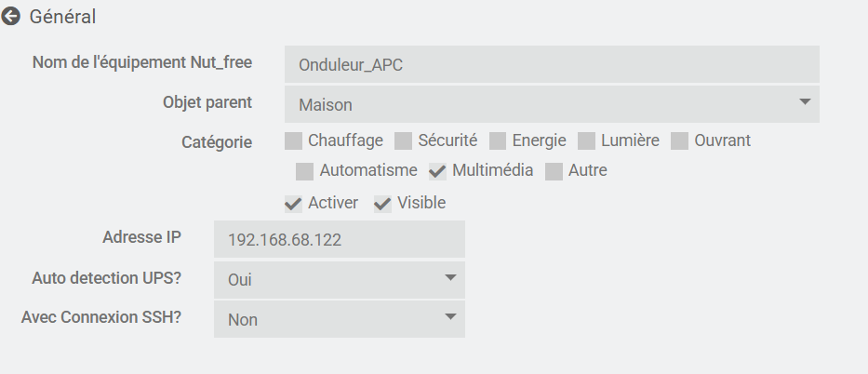The width and height of the screenshot is (868, 374).
Task: Tick the Ouvrant category checkbox
Action: 679,141
